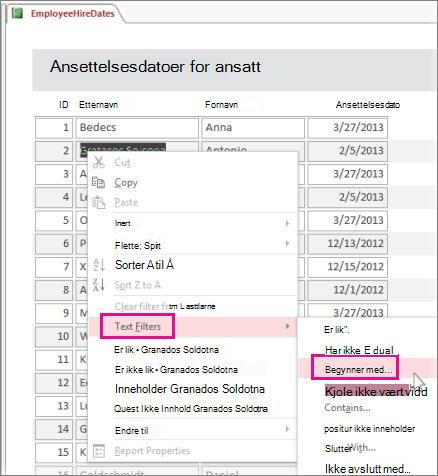Click the hire date 2/5/2013 for ID 2
Viewport: 438px width, 476px height.
pos(347,151)
